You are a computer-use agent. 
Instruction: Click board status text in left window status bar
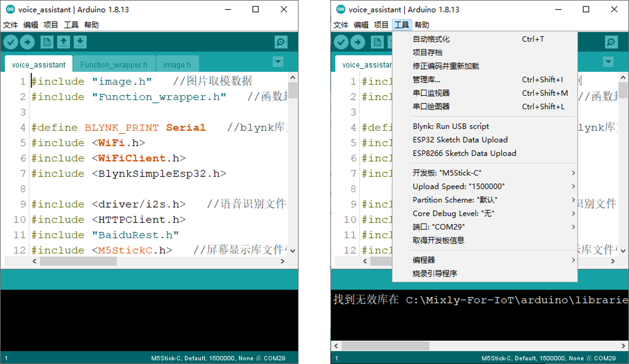coord(218,358)
